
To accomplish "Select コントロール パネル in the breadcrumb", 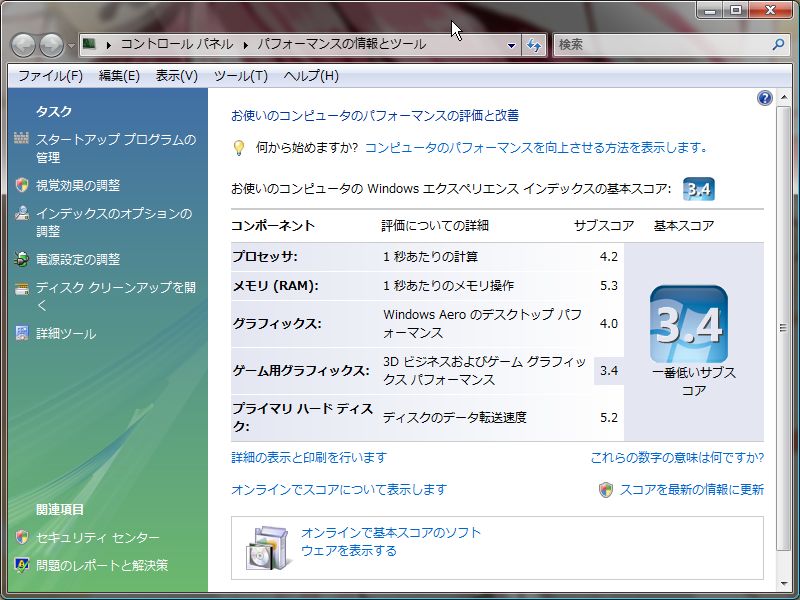I will [x=177, y=44].
